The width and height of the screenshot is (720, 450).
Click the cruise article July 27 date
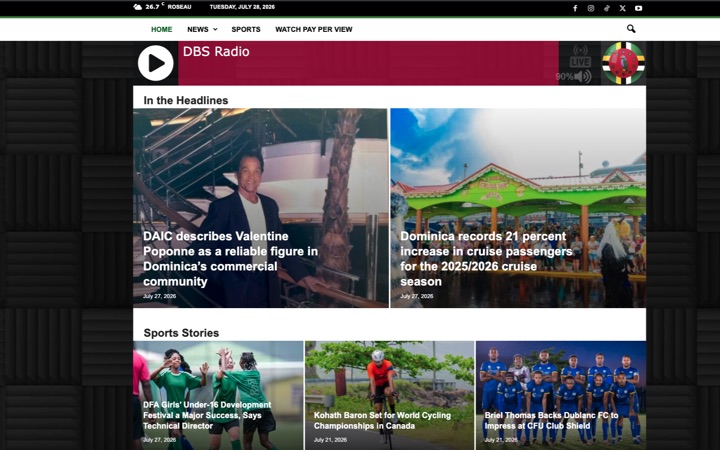[x=416, y=296]
